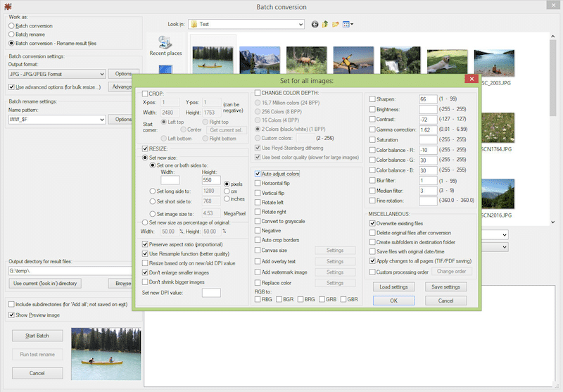
Task: Click the Save settings button
Action: tap(445, 287)
